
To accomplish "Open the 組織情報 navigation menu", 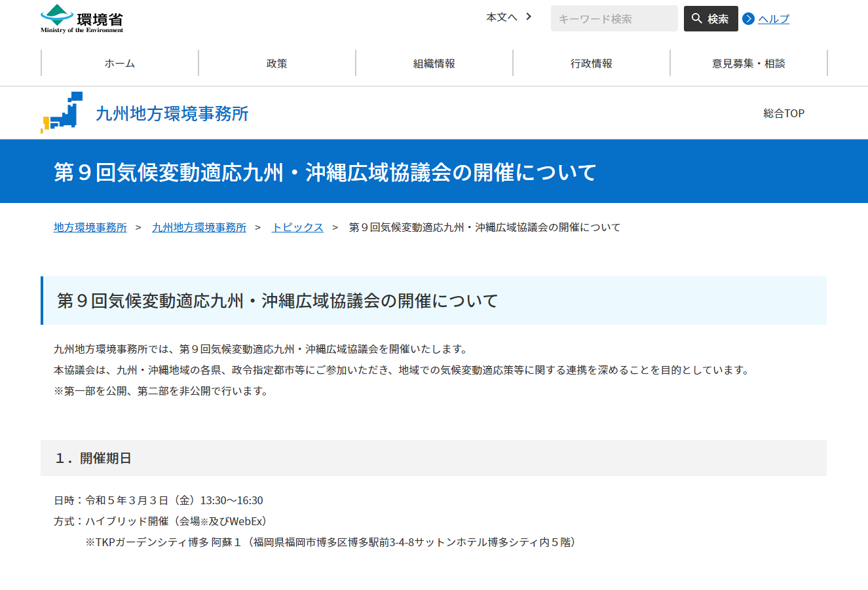I will coord(434,63).
